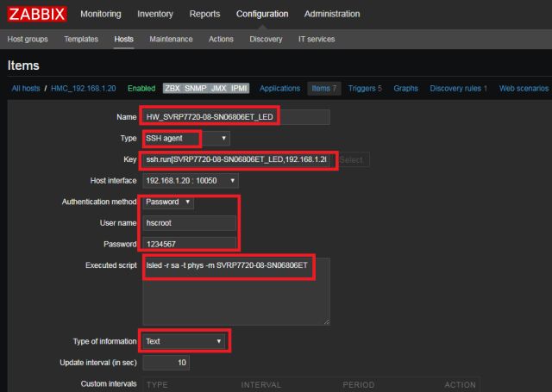Open the Actions submenu

(221, 39)
